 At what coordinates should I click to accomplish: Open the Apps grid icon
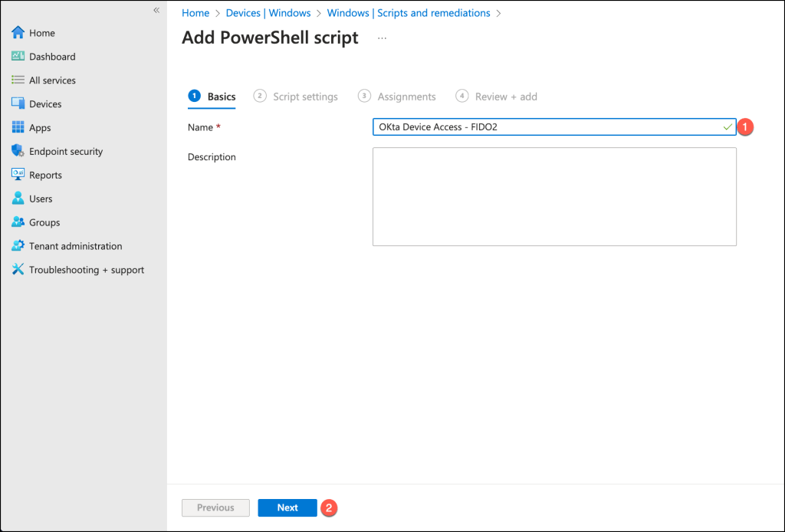tap(18, 128)
